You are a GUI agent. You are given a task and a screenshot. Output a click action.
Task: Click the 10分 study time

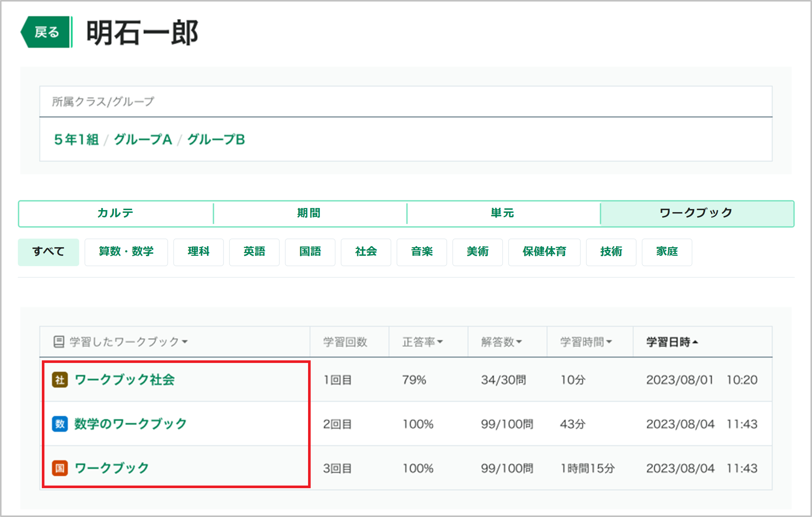573,380
